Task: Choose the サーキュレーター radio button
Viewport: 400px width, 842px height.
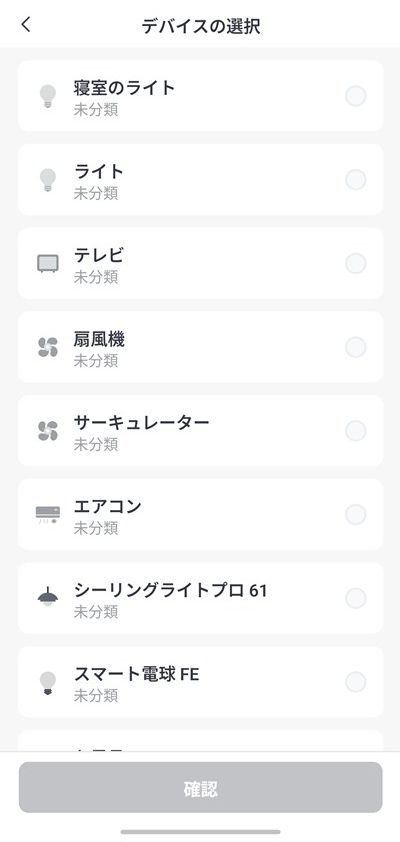Action: 355,431
